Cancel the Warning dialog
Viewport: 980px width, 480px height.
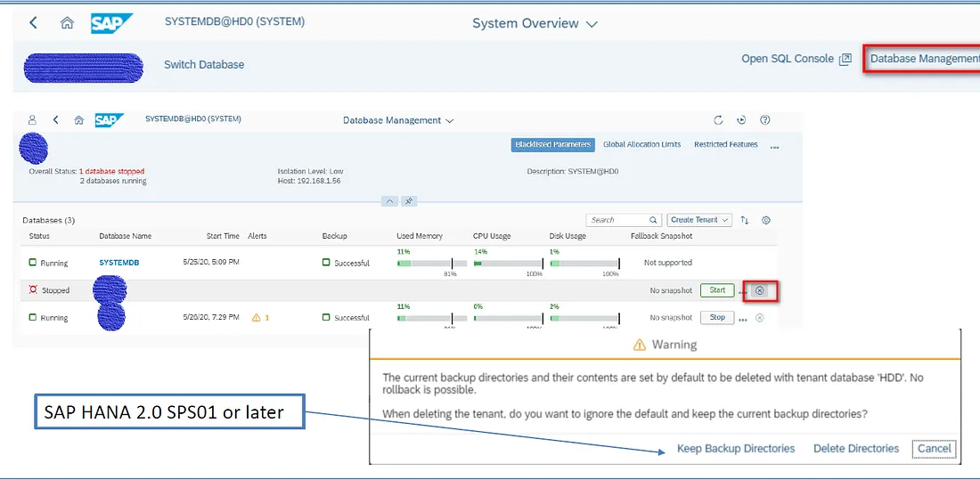coord(935,449)
